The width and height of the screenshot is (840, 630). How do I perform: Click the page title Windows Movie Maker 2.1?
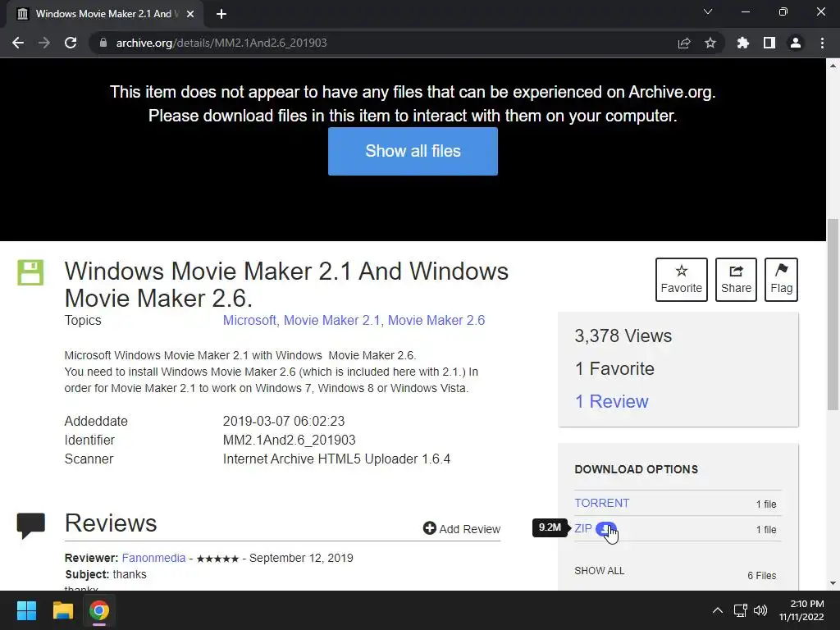(x=286, y=285)
